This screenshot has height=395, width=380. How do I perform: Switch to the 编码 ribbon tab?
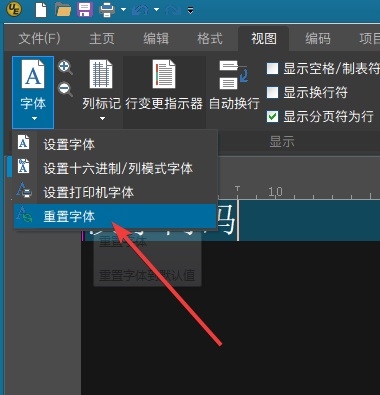pyautogui.click(x=318, y=39)
